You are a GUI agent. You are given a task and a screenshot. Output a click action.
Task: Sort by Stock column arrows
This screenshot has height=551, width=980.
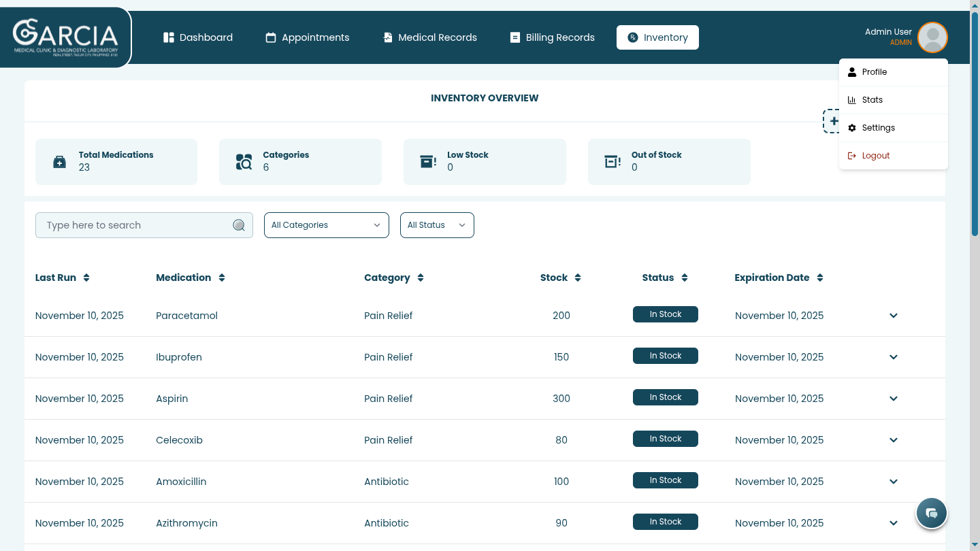pyautogui.click(x=578, y=278)
